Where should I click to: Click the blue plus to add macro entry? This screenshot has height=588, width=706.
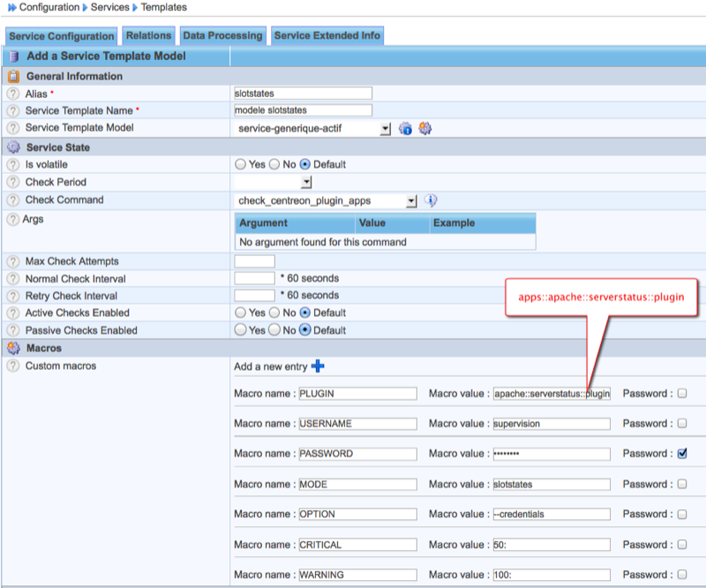pos(318,366)
